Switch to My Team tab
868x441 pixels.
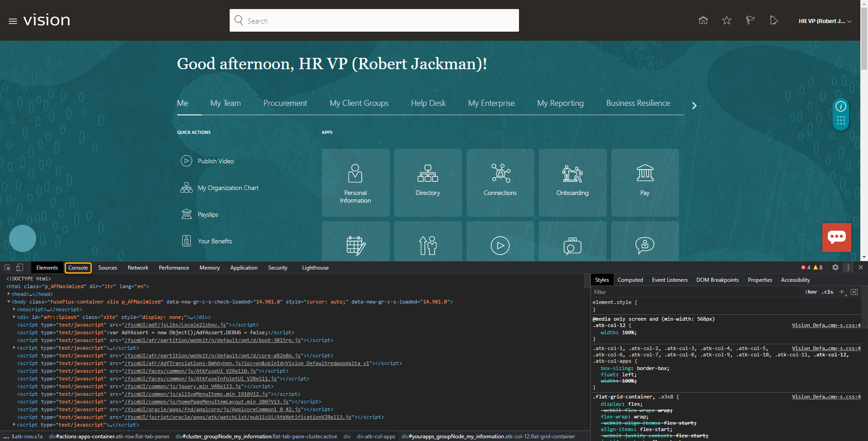[x=226, y=103]
